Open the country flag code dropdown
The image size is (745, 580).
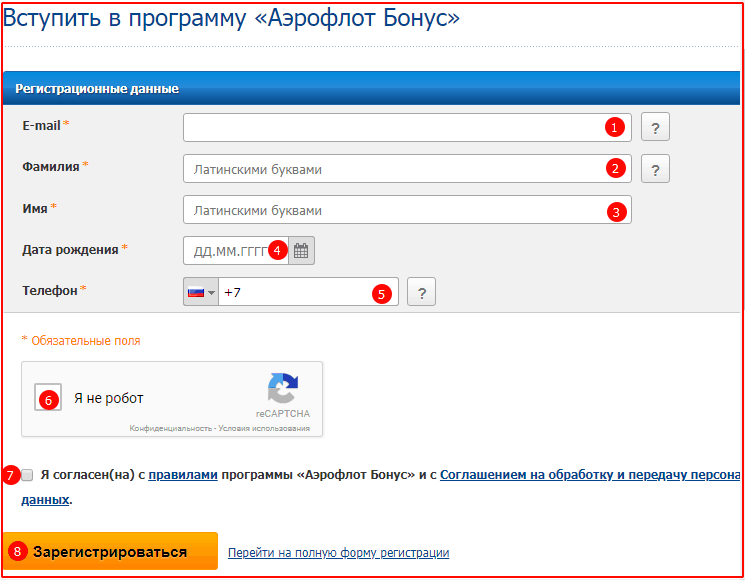(201, 292)
